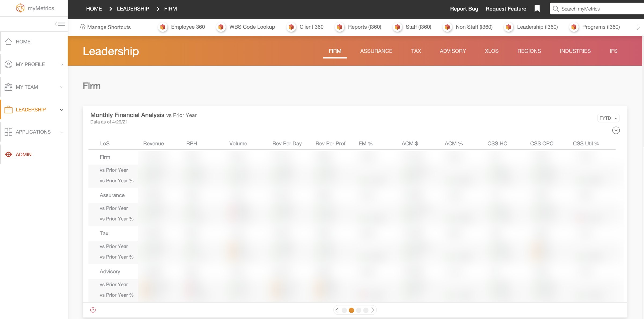Go to next carousel page arrow

click(373, 310)
